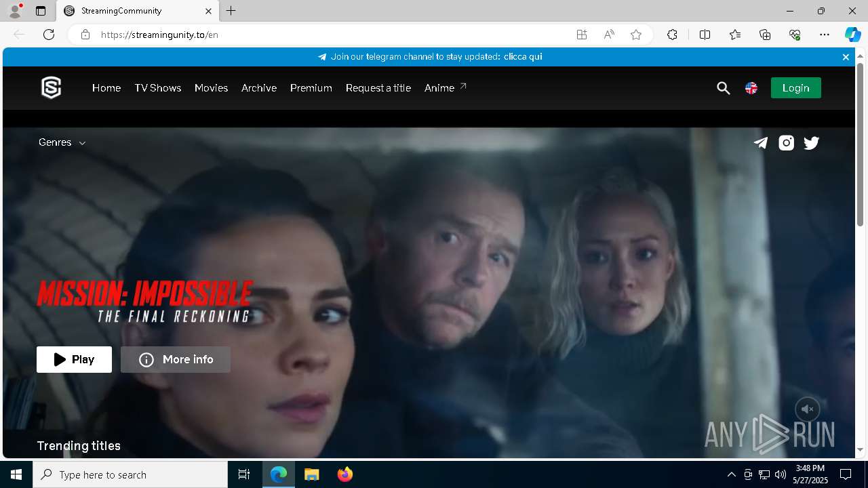Open the volume control in tray
Screen dimensions: 868x488
coord(781,474)
